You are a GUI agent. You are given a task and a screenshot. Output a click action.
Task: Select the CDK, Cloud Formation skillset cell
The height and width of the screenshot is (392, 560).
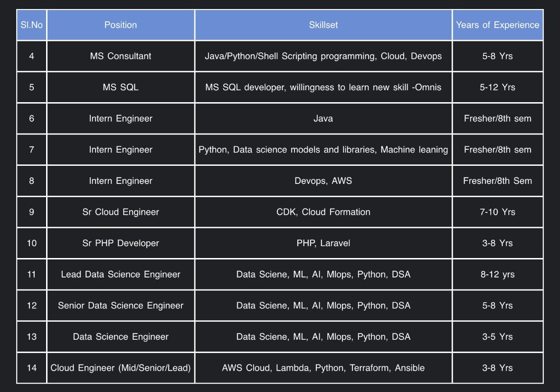[323, 212]
